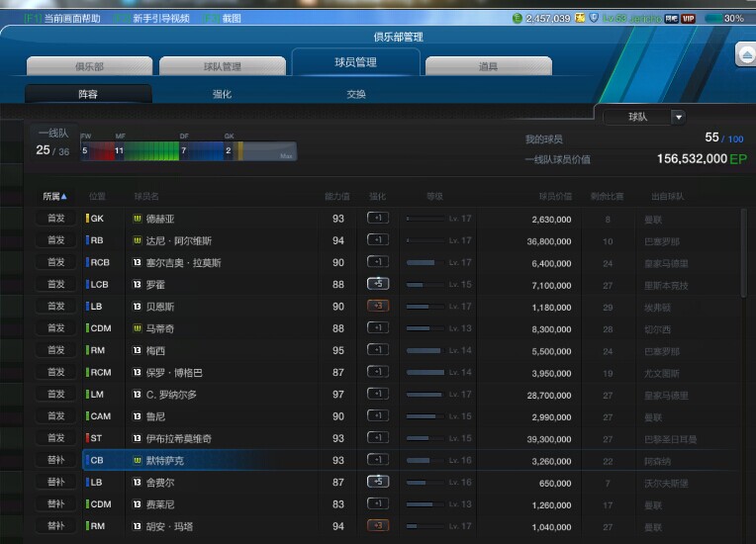Click the +1 enhance icon for 达尼·阿尔维斯
Image resolution: width=756 pixels, height=544 pixels.
[x=378, y=239]
